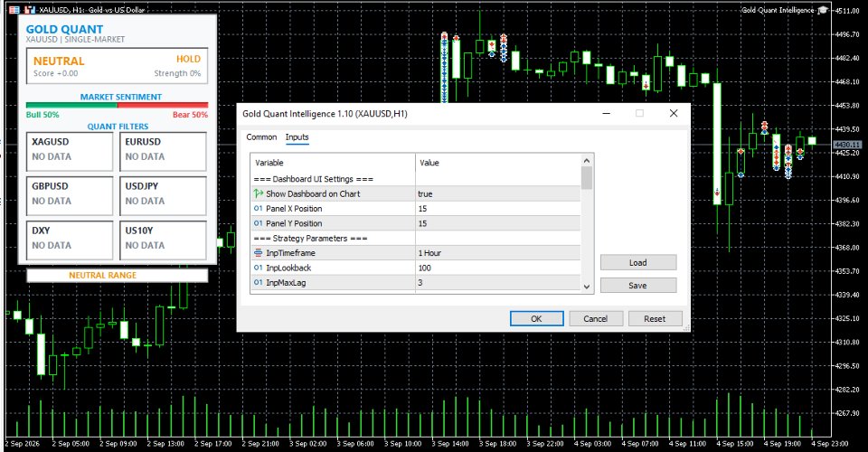Click the GOLD QUANT dashboard title
Viewport: 868px width, 452px height.
click(64, 29)
